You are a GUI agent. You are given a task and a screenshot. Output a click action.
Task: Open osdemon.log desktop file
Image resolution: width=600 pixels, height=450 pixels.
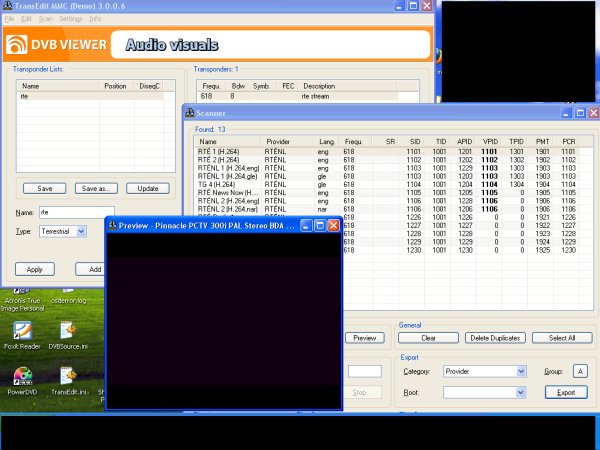coord(68,297)
